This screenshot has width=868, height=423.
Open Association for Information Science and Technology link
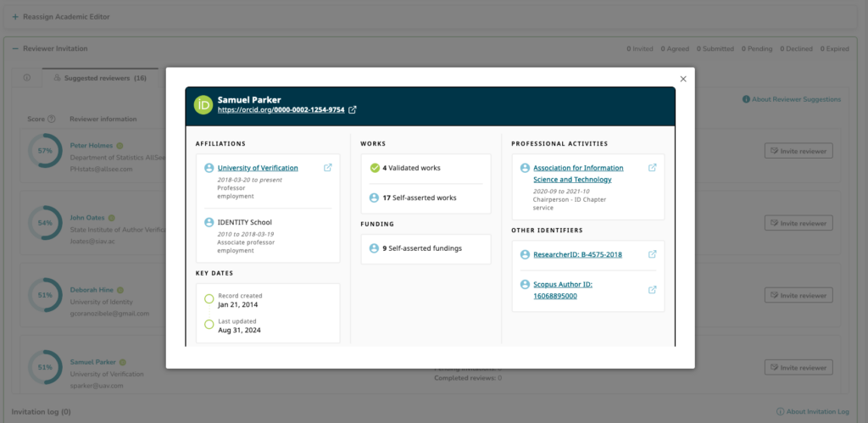pyautogui.click(x=578, y=174)
